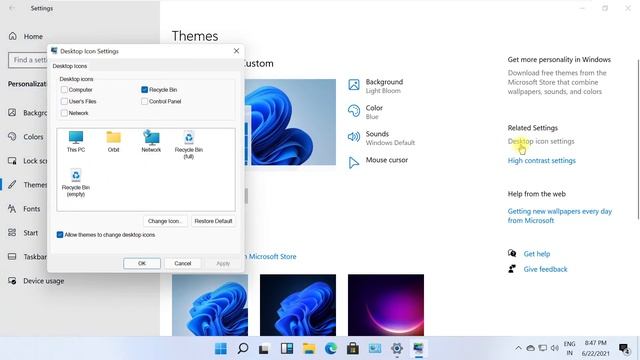
Task: Enable the Computer checkbox
Action: (64, 89)
